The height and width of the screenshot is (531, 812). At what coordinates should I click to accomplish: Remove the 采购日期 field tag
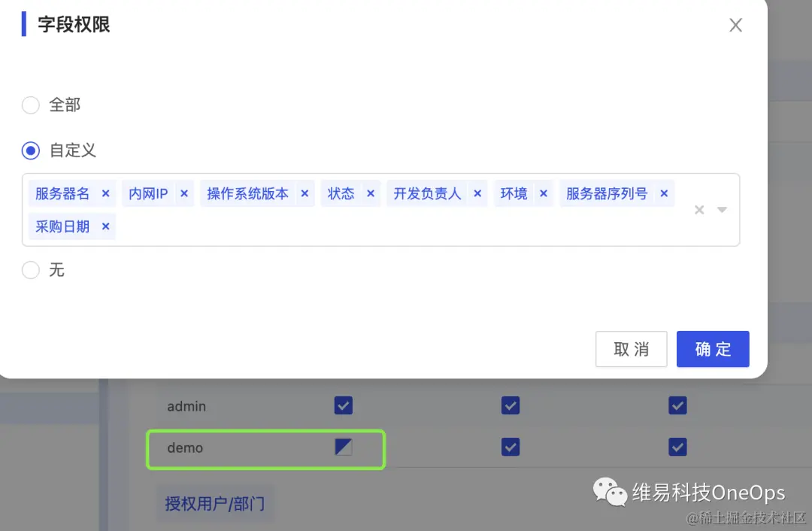tap(105, 226)
